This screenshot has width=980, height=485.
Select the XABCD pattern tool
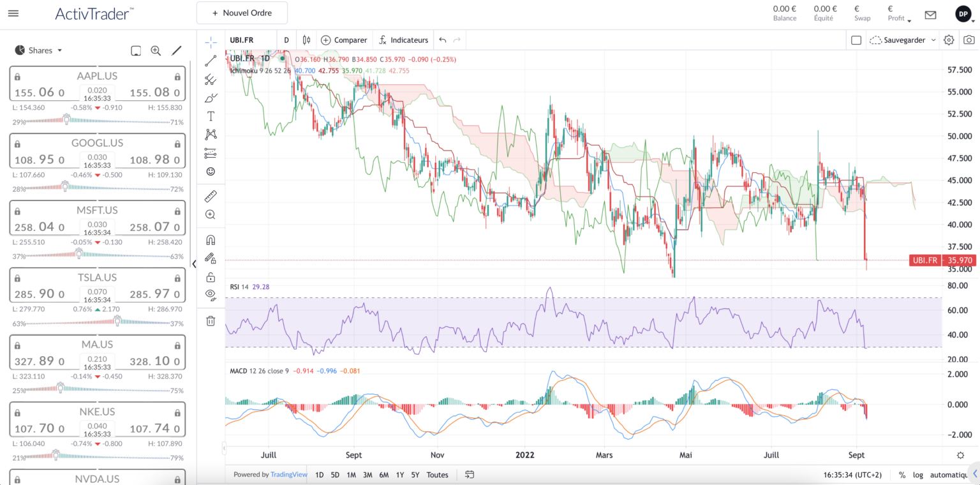click(211, 134)
